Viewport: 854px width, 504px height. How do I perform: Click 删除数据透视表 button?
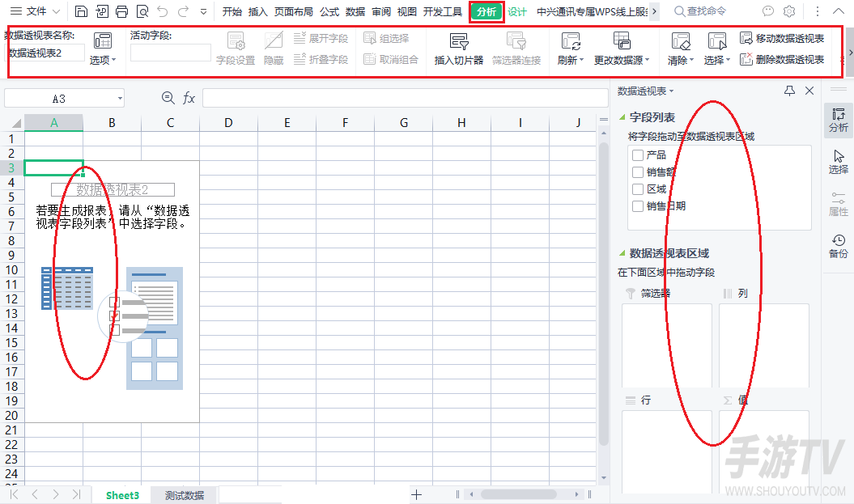[x=782, y=59]
